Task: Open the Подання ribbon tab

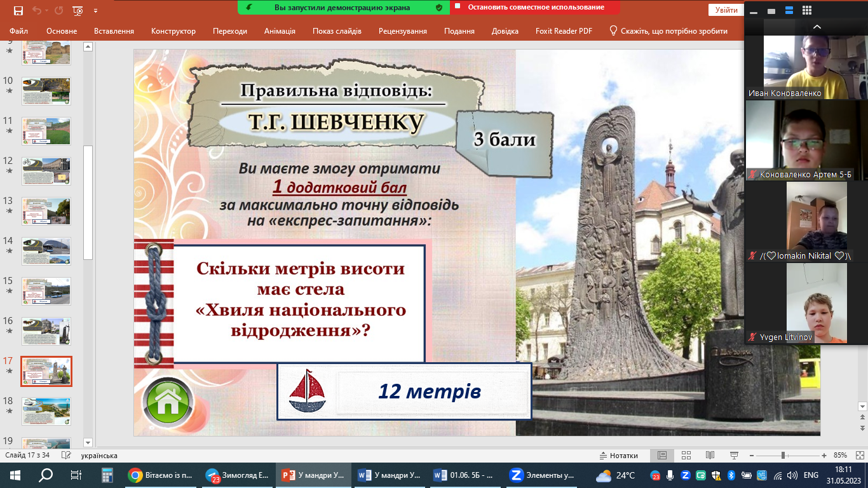Action: pyautogui.click(x=459, y=31)
